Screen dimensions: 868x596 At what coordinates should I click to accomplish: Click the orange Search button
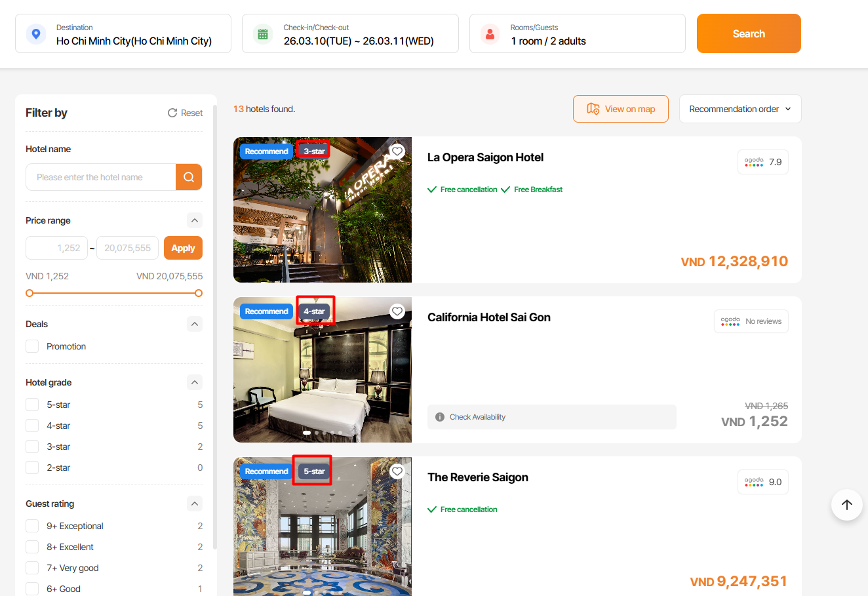click(749, 33)
